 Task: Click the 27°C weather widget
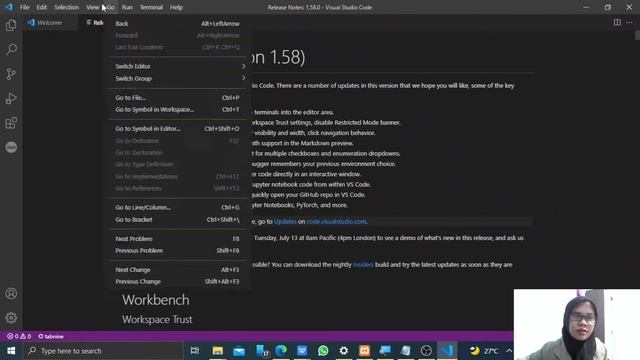click(x=484, y=351)
